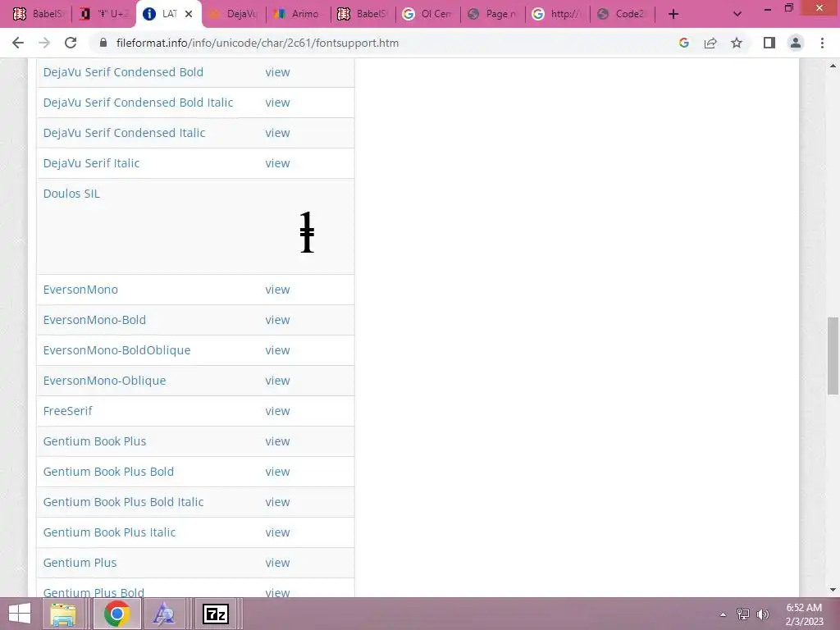Show hidden system tray icons
Screen dimensions: 840x630
(723, 614)
